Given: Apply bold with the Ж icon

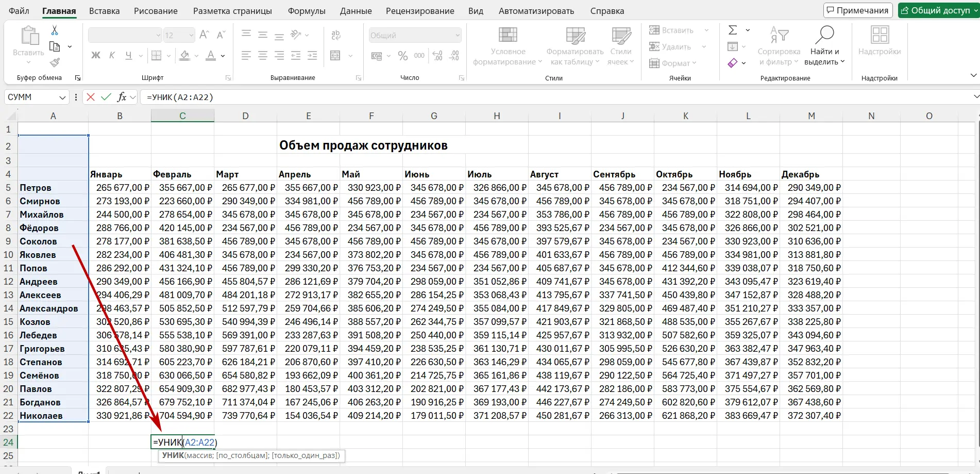Looking at the screenshot, I should point(95,55).
